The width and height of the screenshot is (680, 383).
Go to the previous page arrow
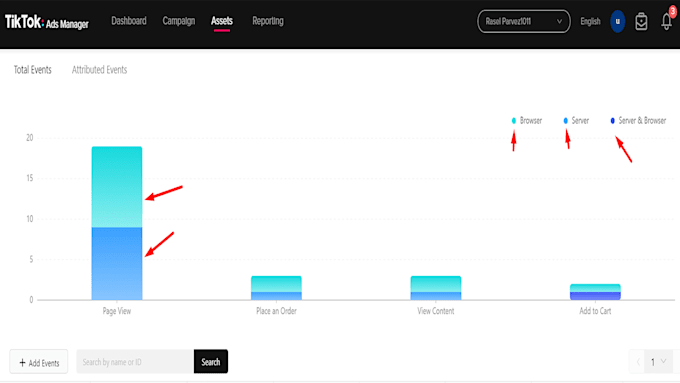(x=638, y=362)
